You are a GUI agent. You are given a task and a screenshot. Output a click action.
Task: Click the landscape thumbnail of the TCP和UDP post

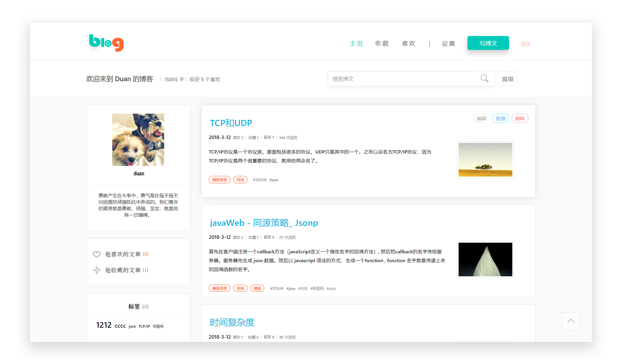point(485,160)
